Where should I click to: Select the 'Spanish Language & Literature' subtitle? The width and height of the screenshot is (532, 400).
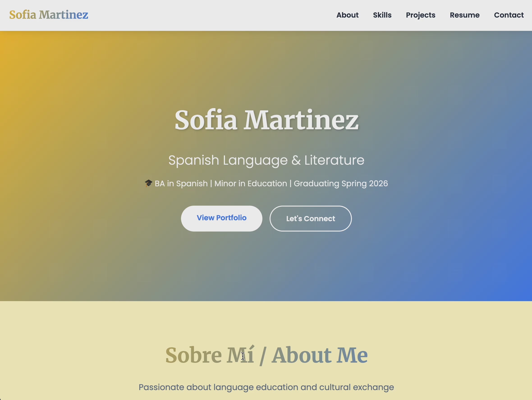266,160
